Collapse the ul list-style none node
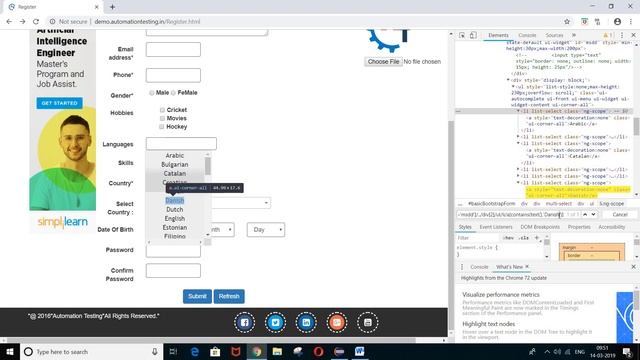Image resolution: width=640 pixels, height=360 pixels. click(x=513, y=87)
